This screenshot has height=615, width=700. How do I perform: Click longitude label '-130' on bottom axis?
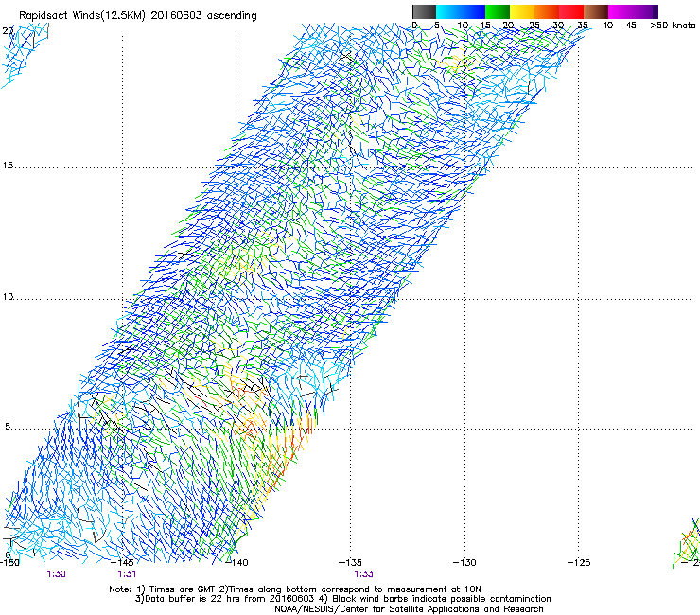click(x=464, y=562)
